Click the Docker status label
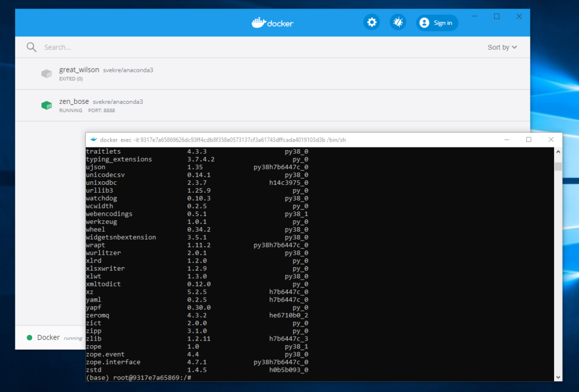579x392 pixels. 49,337
